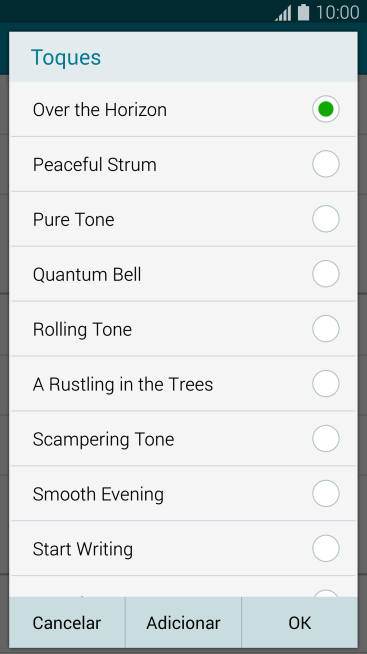Viewport: 367px width, 654px height.
Task: Pick the Quantum Bell radio button
Action: click(326, 274)
